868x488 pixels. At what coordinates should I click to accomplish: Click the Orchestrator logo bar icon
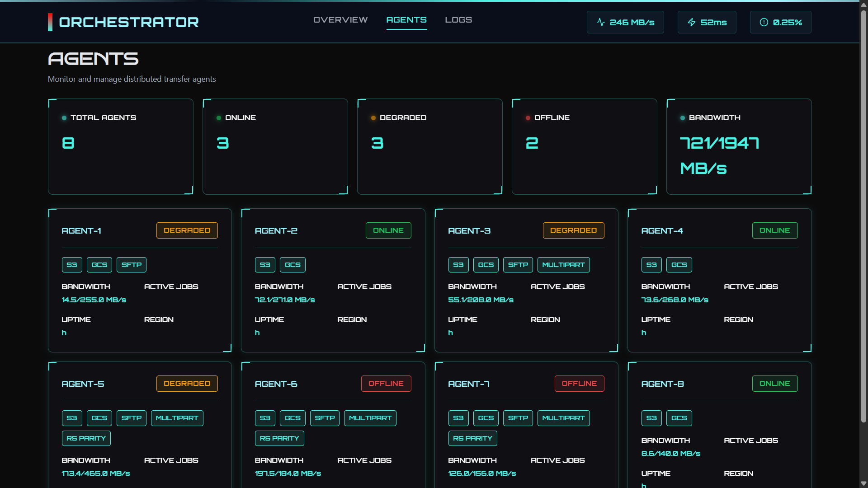(50, 22)
